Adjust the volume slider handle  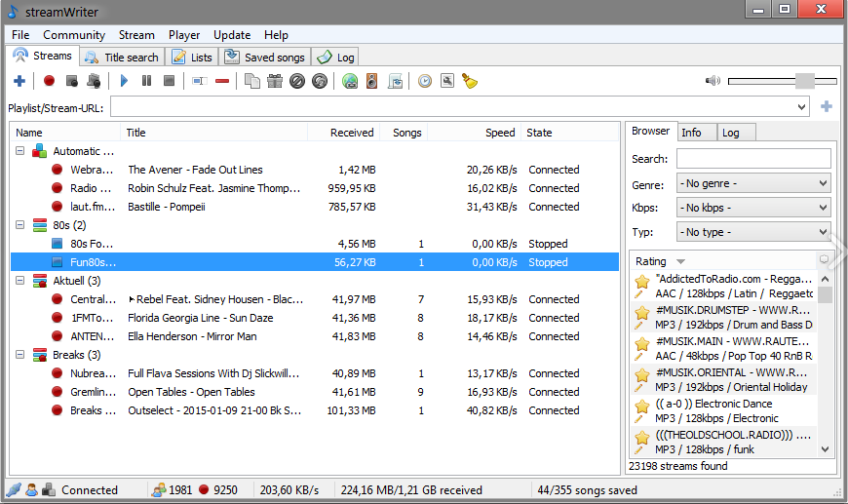[805, 81]
